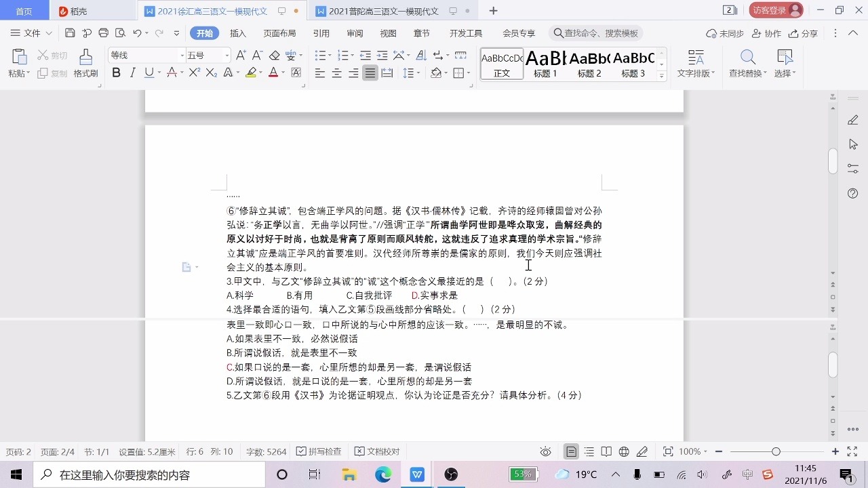Undo the last action

137,33
